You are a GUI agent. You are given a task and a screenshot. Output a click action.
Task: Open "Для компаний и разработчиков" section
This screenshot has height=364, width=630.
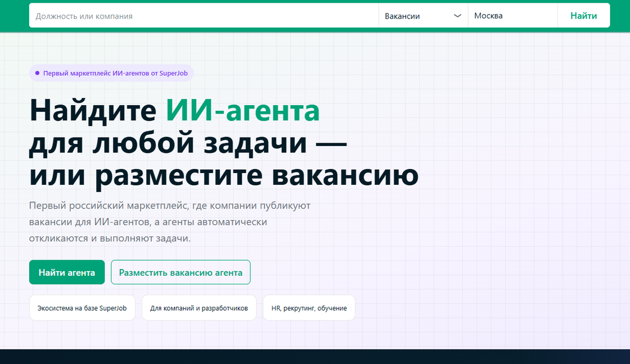[x=199, y=307]
